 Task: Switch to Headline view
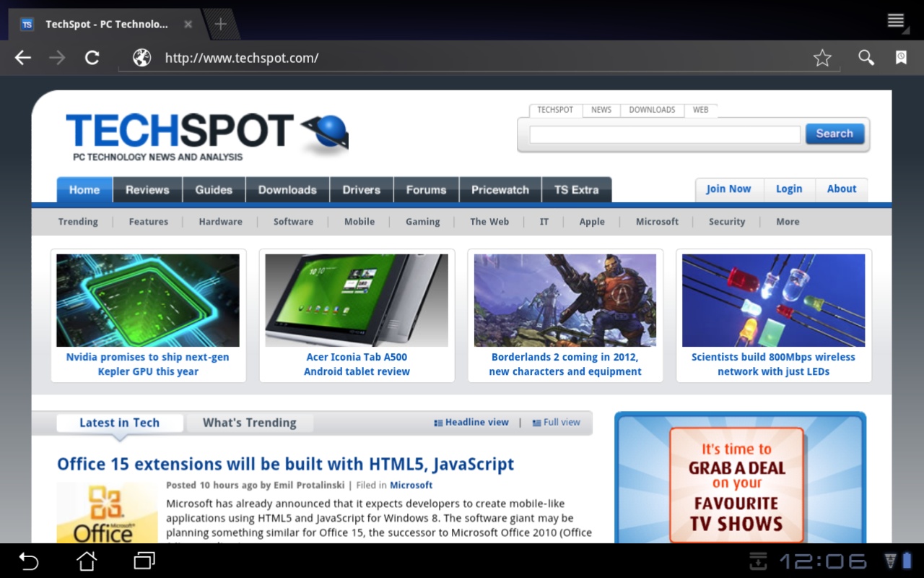coord(471,422)
